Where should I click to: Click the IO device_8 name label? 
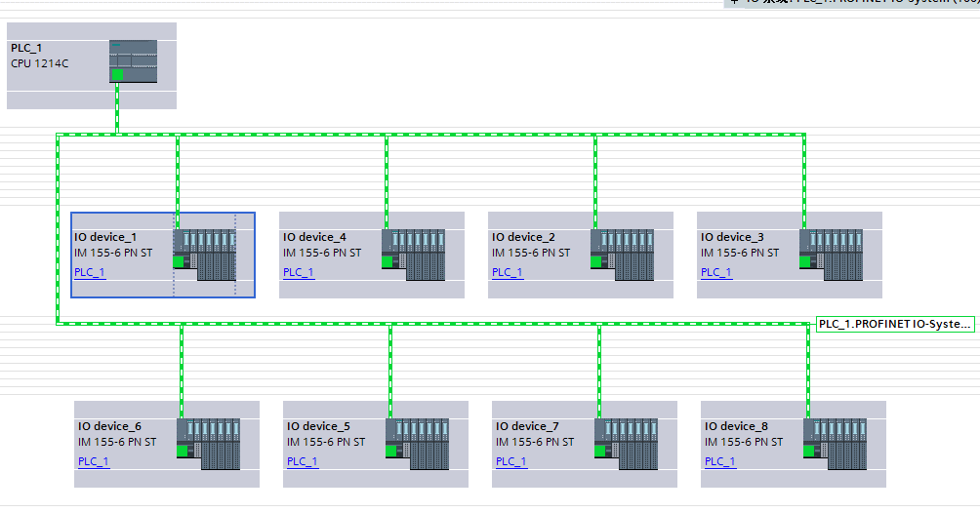(736, 426)
